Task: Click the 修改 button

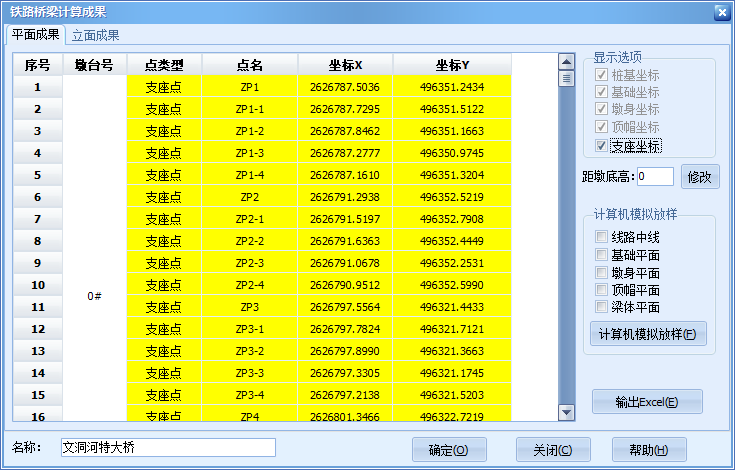Action: click(701, 177)
